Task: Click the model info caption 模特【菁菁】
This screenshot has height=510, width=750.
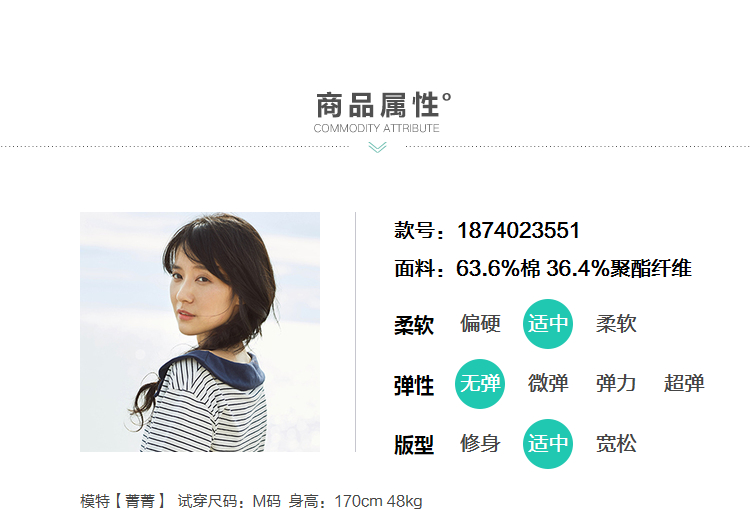Action: coord(123,501)
